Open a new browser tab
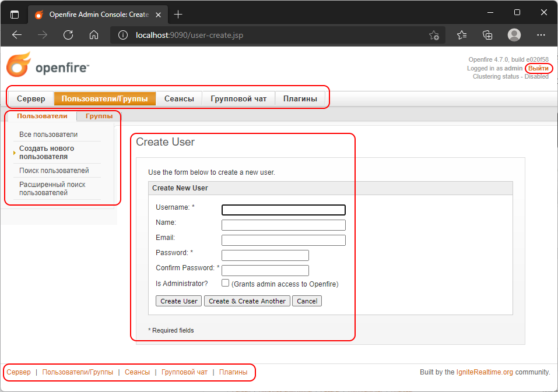The image size is (558, 392). (178, 14)
